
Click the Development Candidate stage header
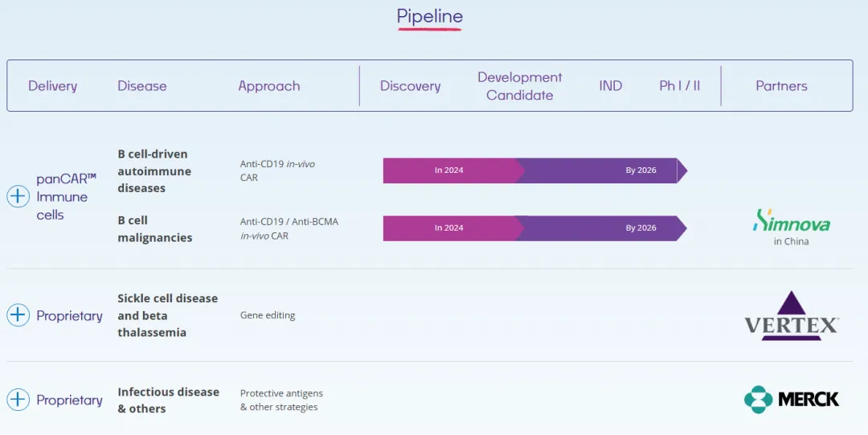tap(519, 86)
